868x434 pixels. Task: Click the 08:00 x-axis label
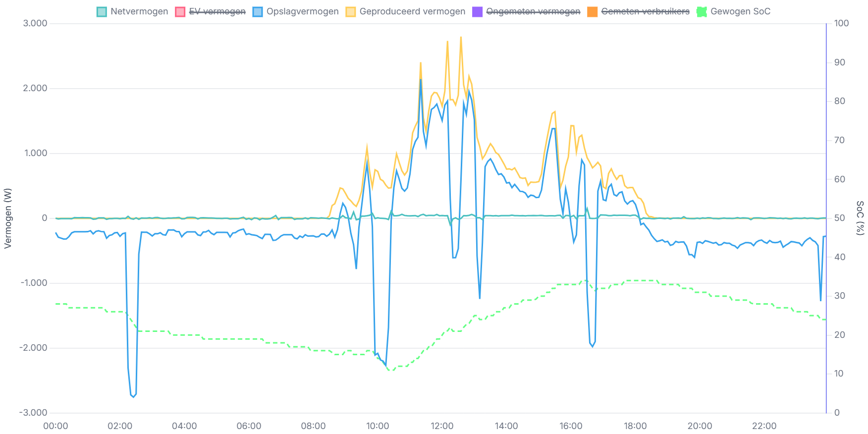pos(313,426)
